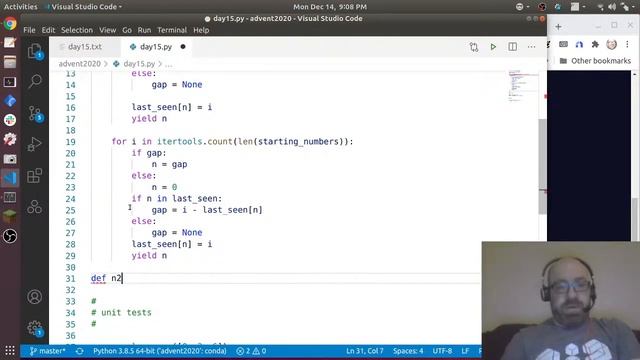Click the editor vertical scrollbar
The width and height of the screenshot is (640, 360).
[x=542, y=167]
